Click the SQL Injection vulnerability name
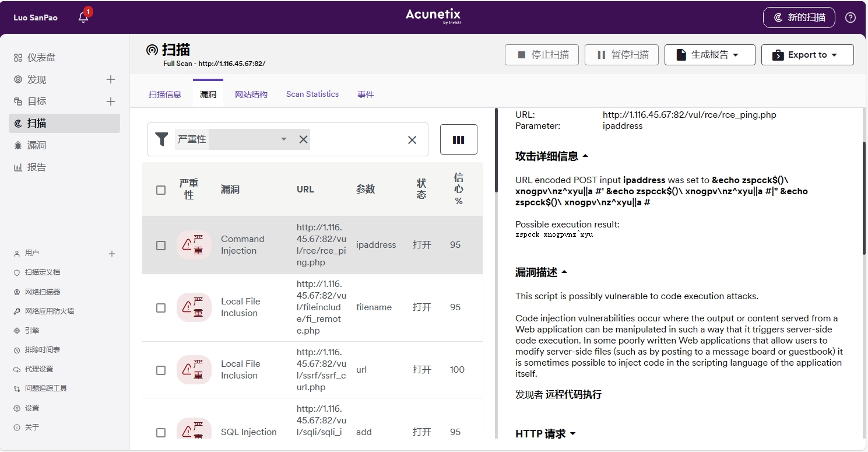This screenshot has width=868, height=452. click(x=249, y=432)
